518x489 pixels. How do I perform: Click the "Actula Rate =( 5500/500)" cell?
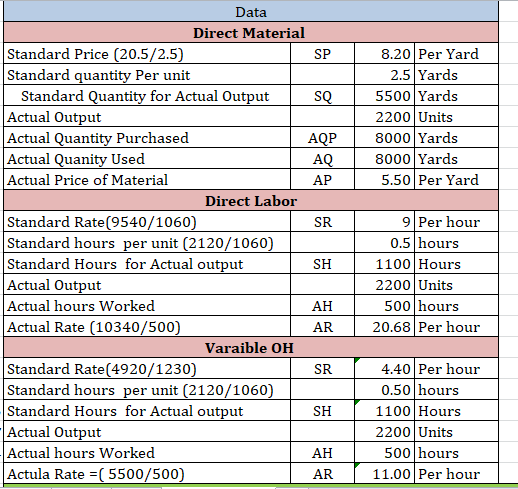[147, 473]
